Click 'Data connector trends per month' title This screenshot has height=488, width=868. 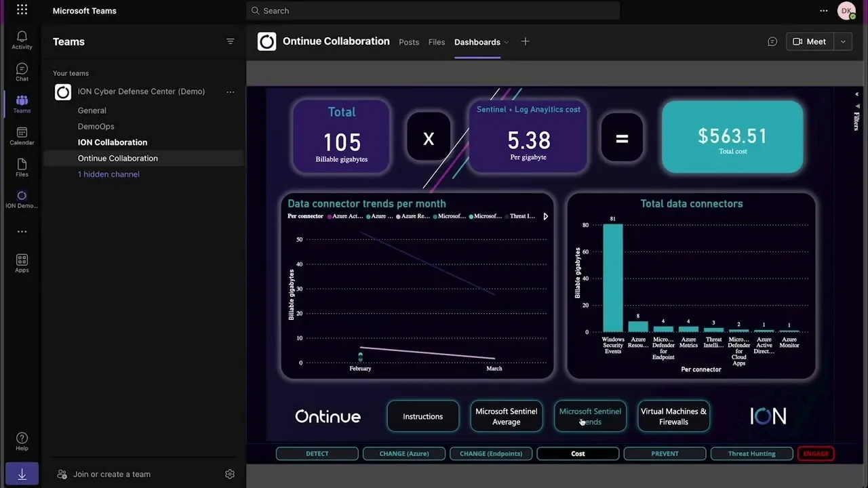click(367, 203)
